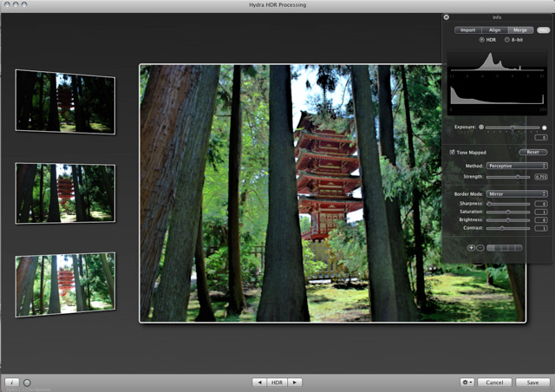Click the Save button
Viewport: 555px width, 392px height.
[532, 382]
